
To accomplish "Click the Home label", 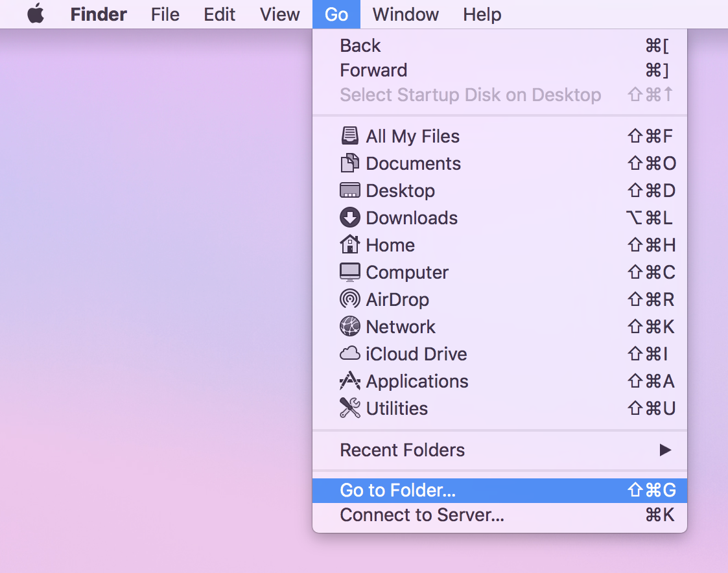I will click(x=390, y=245).
